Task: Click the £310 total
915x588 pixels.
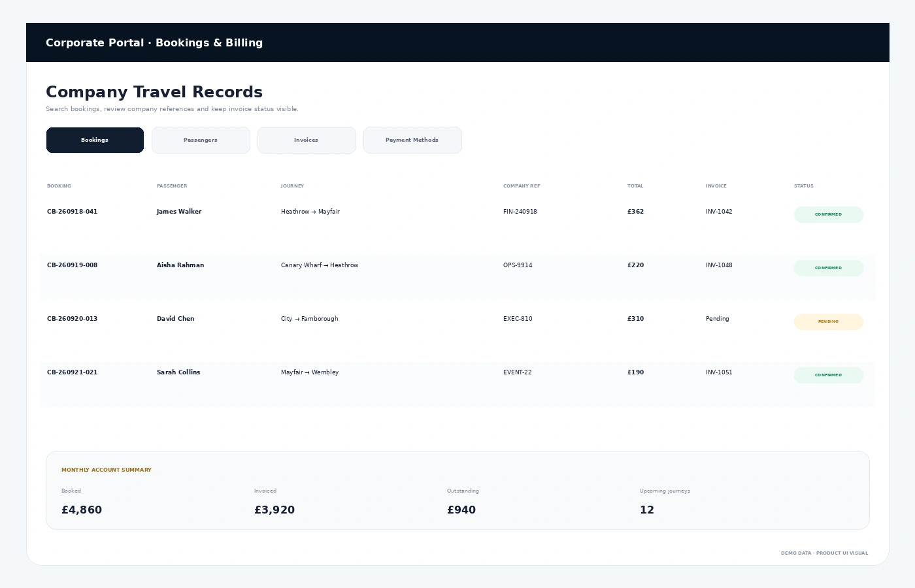Action: 636,319
